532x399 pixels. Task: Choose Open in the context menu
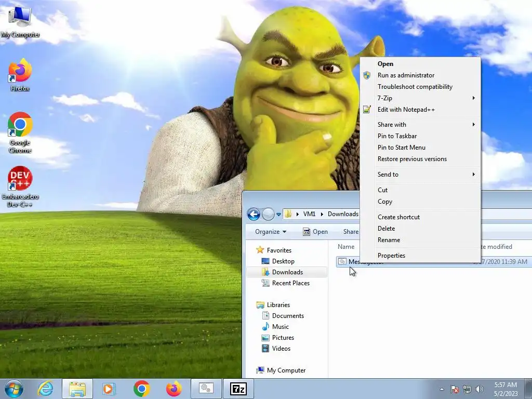420,64
